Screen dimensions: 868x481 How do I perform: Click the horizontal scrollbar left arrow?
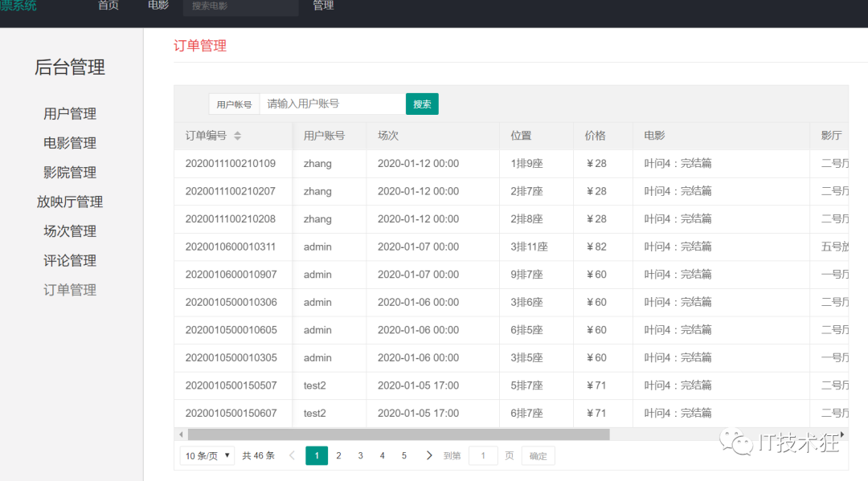click(181, 434)
